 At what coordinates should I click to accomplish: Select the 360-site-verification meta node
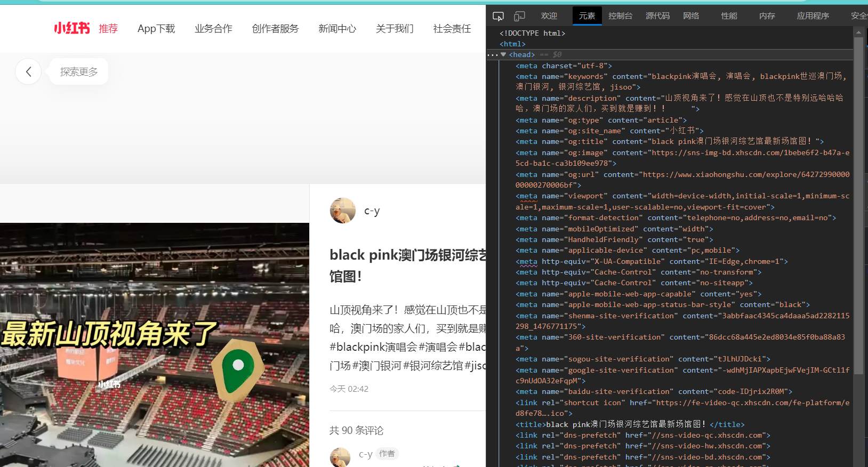tap(680, 342)
